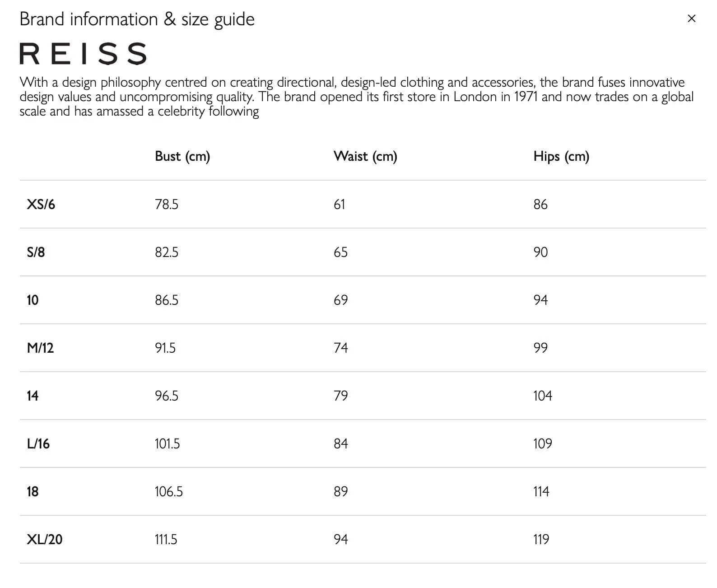The image size is (717, 588).
Task: Click the size 18 row label
Action: [x=33, y=492]
